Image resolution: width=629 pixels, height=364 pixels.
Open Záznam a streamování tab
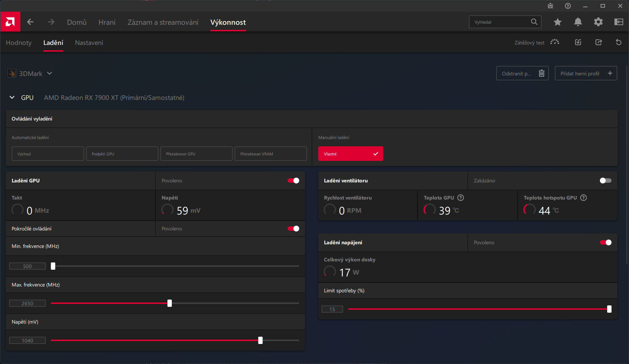[163, 22]
